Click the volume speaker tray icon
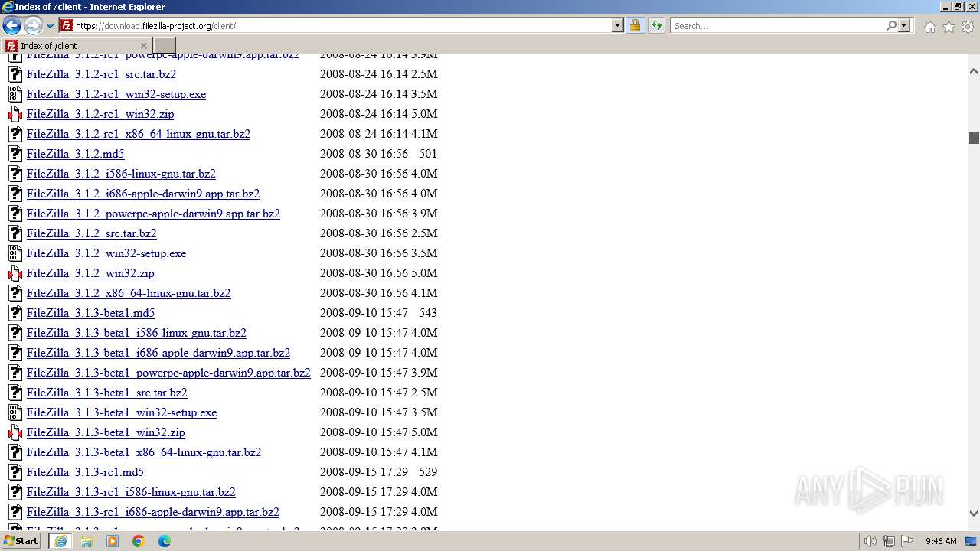 pyautogui.click(x=871, y=541)
